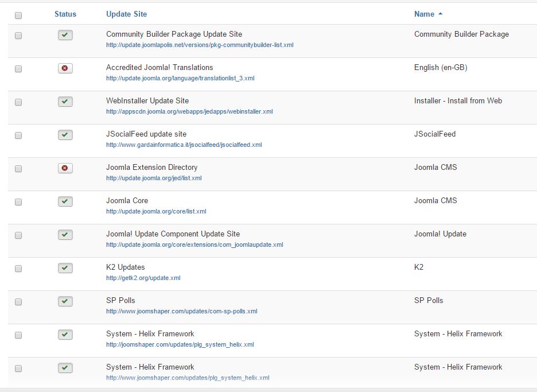Select checkbox for joomshaper.com/updates/plg_system_helix.xml row

[x=18, y=335]
